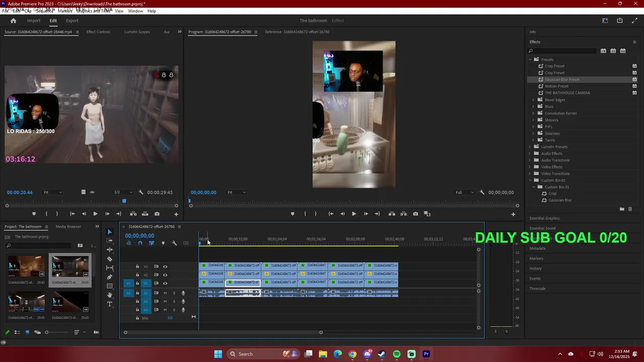Add marker in timeline header
This screenshot has height=362, width=644.
163,243
